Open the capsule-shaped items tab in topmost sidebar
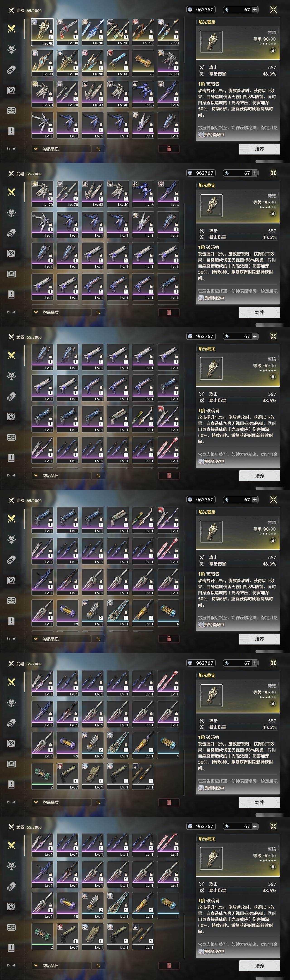Viewport: 290px width, 980px height. click(x=11, y=70)
